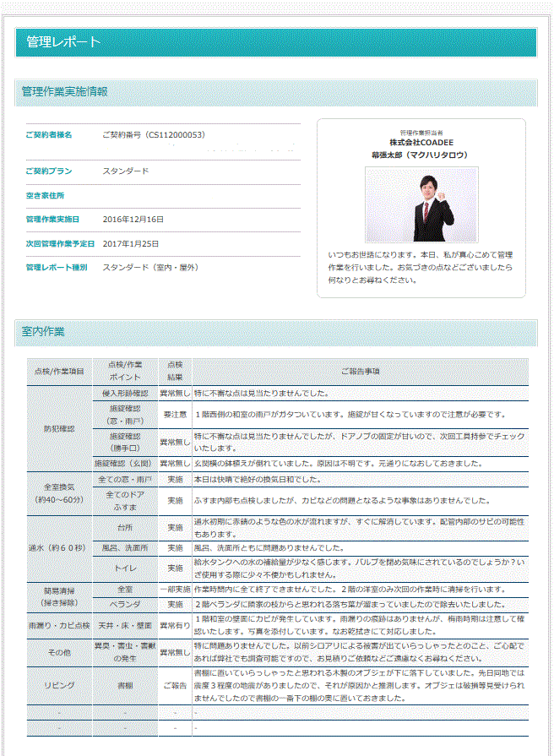Click the 株式会社COADEE company name
The image size is (554, 756).
tap(421, 144)
